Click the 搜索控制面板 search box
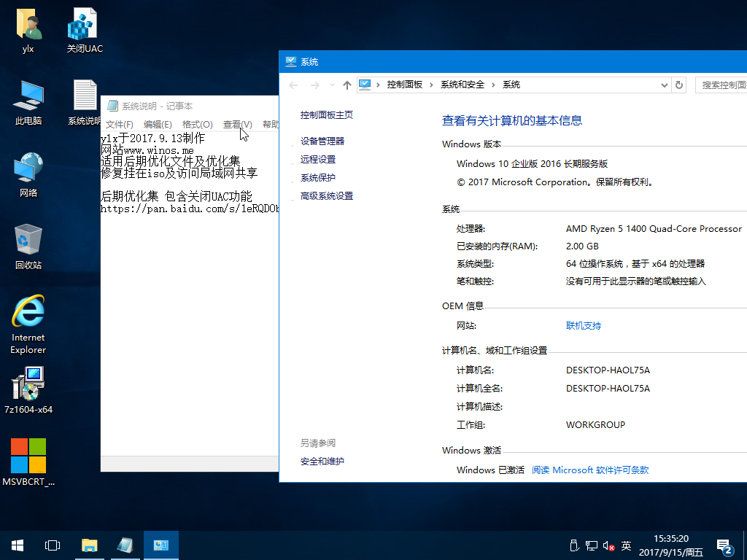The image size is (747, 560). [722, 85]
